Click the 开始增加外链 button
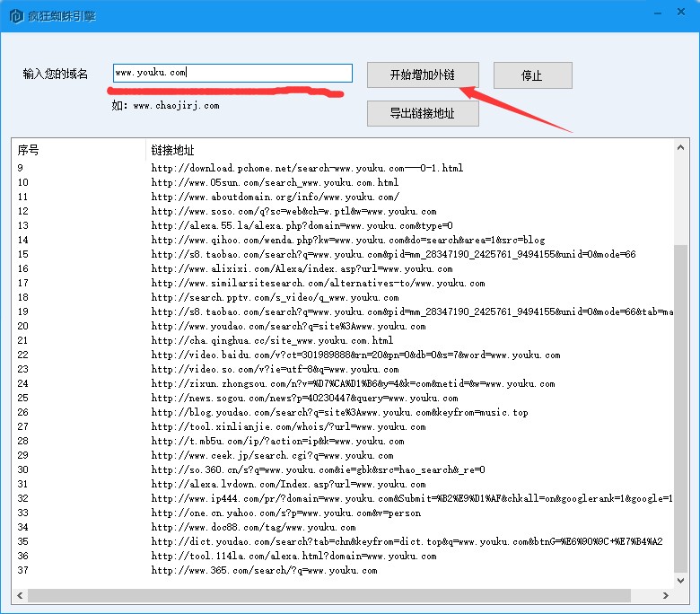The width and height of the screenshot is (700, 614). 423,75
